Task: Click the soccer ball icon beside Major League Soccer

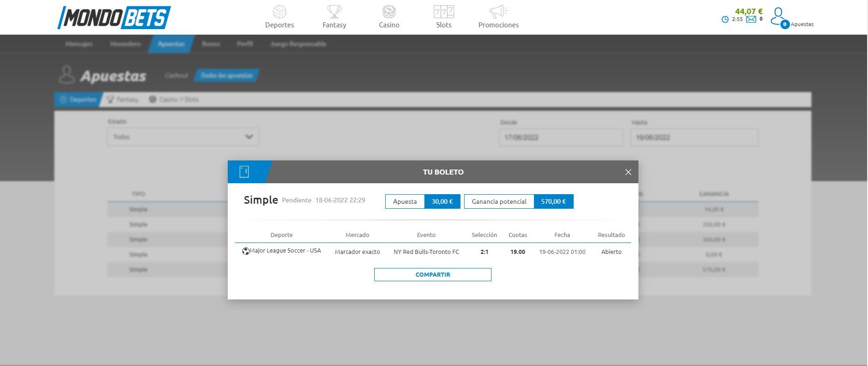Action: pos(246,251)
